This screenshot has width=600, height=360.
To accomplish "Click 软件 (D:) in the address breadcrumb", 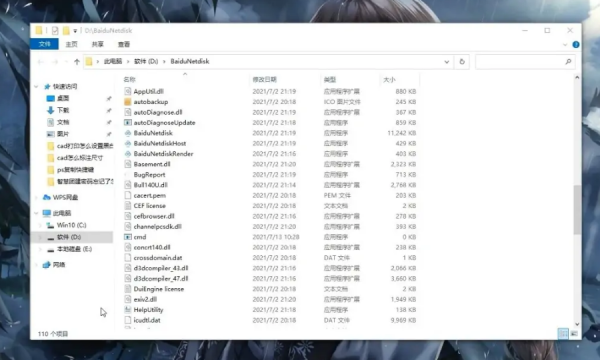I will (146, 61).
